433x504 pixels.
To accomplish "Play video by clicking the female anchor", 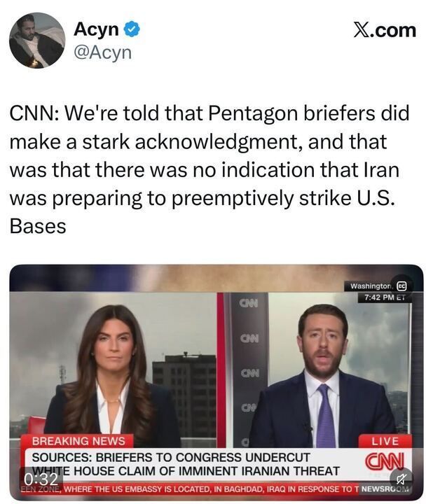I will click(111, 374).
